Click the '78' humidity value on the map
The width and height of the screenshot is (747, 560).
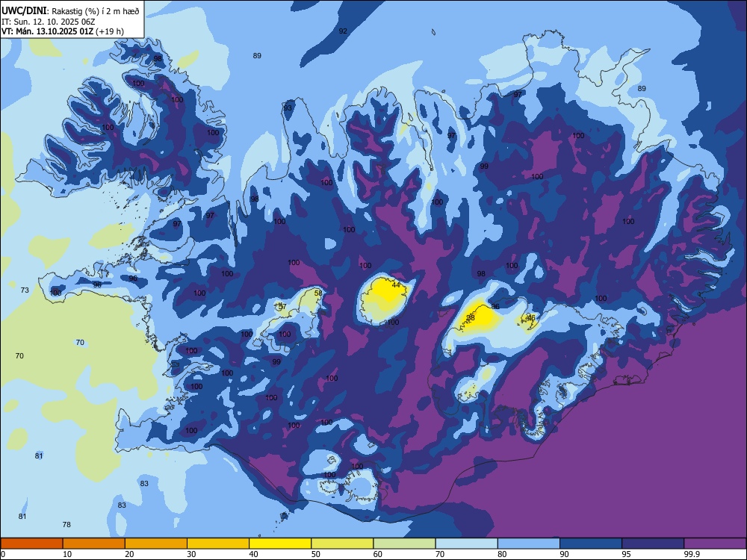(x=66, y=524)
